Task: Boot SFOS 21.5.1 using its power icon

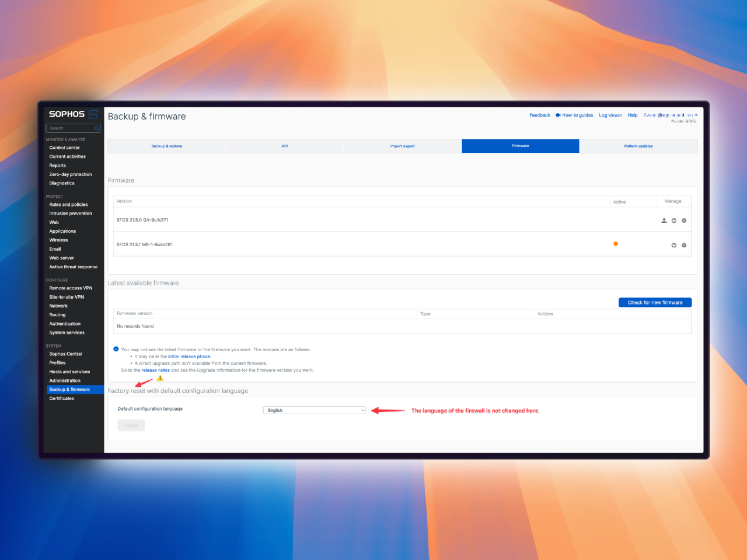Action: point(674,245)
